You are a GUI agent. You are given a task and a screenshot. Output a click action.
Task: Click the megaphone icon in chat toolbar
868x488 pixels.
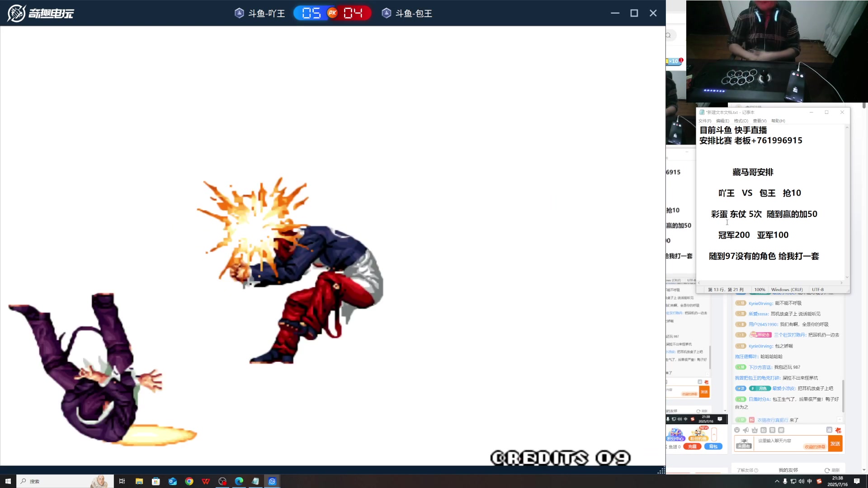coord(746,430)
